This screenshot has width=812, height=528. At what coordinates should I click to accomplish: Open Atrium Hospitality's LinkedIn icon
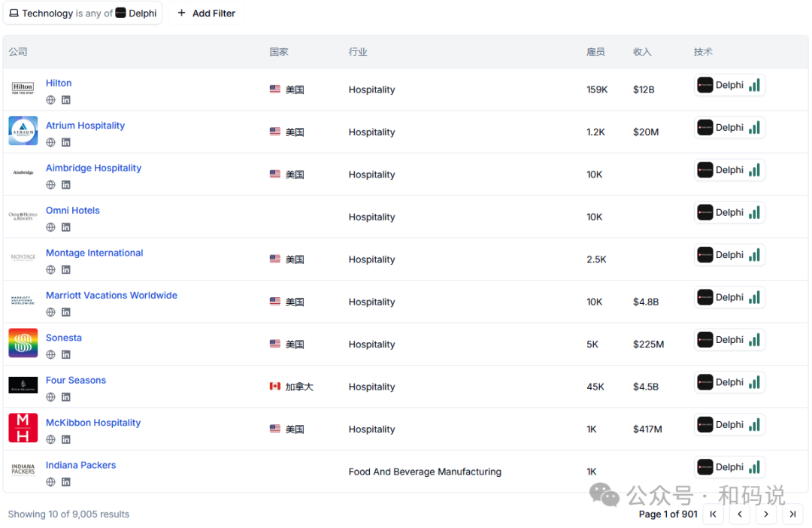point(65,142)
